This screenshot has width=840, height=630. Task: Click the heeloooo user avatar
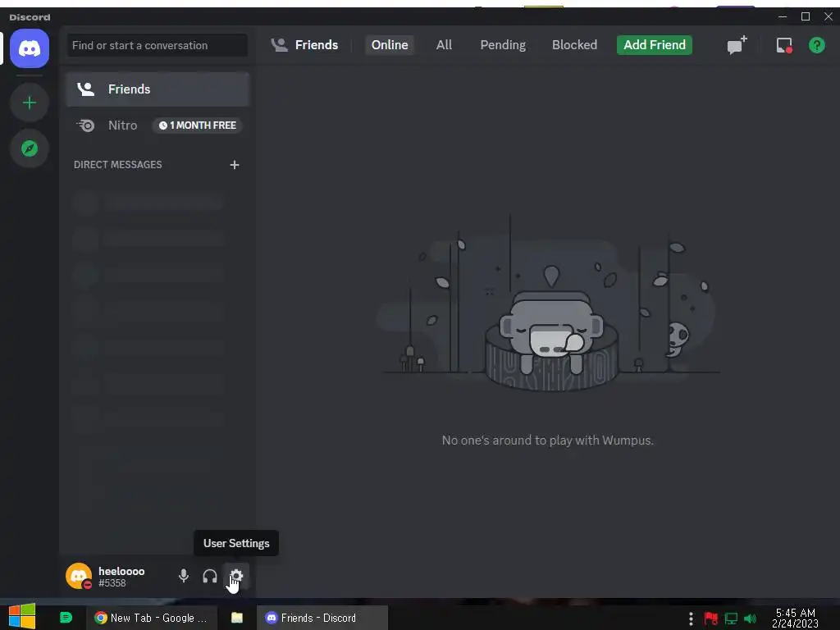point(79,576)
